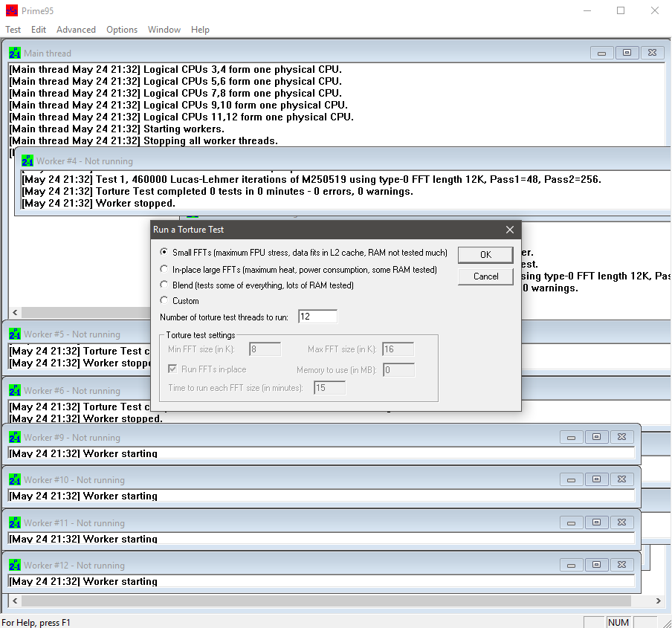The width and height of the screenshot is (672, 628).
Task: Select the Small FFTs radio option
Action: 164,253
